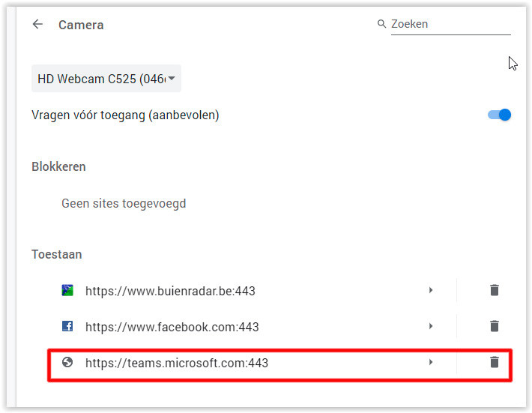Toggle off the Vragen vóór toegang switch
532x413 pixels.
click(x=499, y=115)
